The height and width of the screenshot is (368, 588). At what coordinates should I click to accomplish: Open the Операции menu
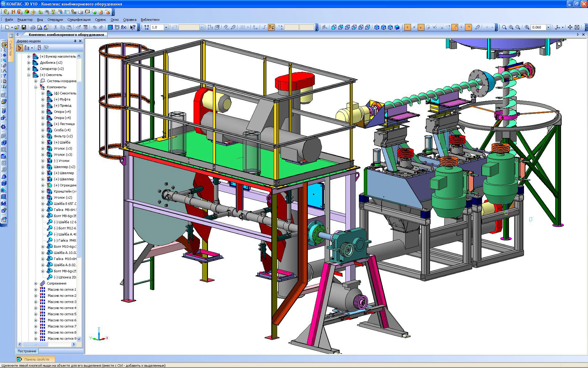point(55,20)
